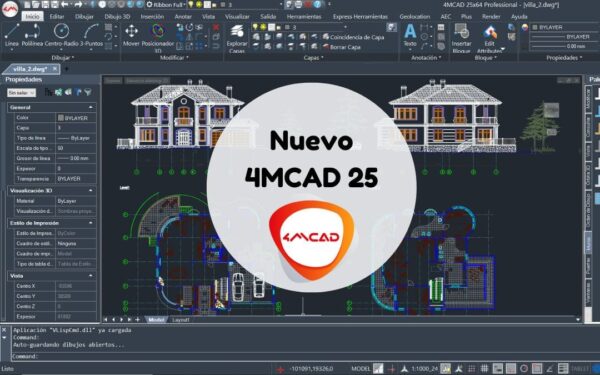Click the save disk icon in quick toolbar
This screenshot has width=600, height=375.
coord(45,5)
